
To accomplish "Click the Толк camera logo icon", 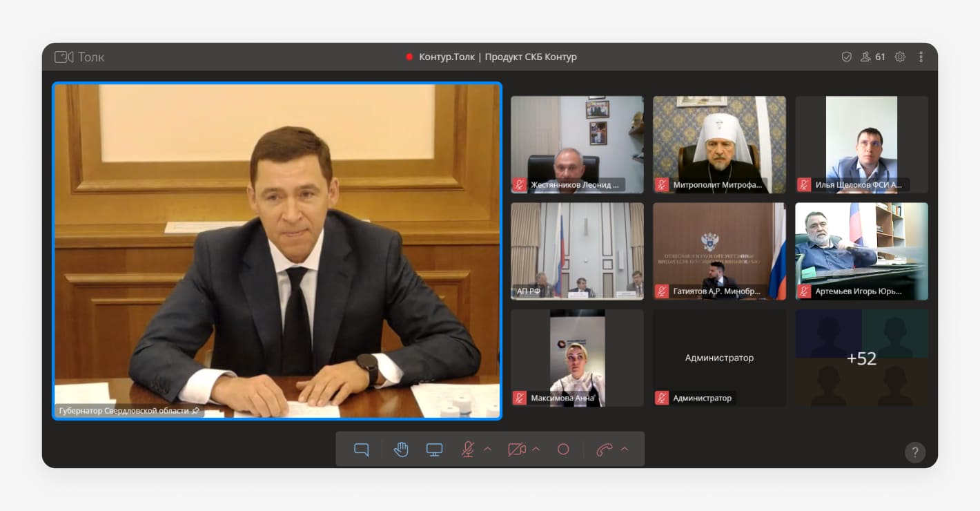I will point(64,57).
